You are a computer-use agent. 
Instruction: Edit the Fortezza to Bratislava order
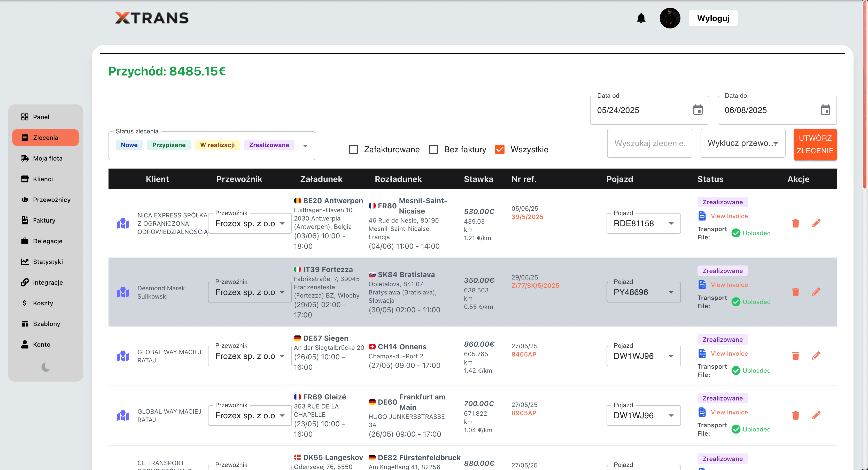[816, 292]
